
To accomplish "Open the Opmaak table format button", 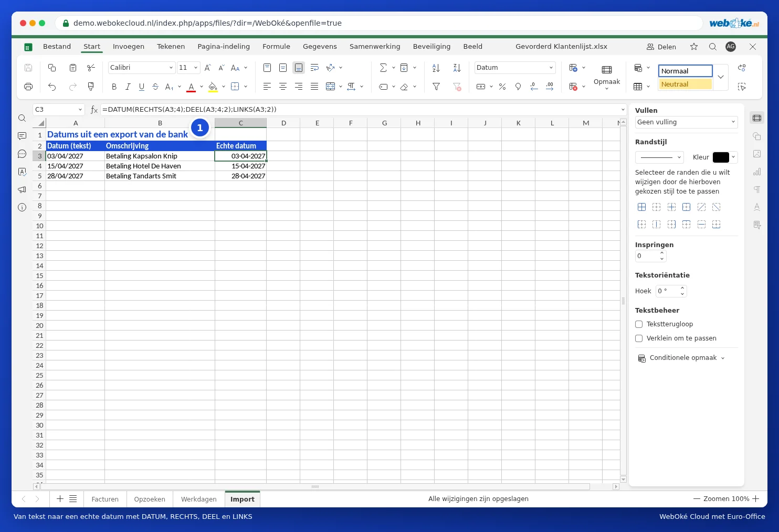I will point(607,77).
